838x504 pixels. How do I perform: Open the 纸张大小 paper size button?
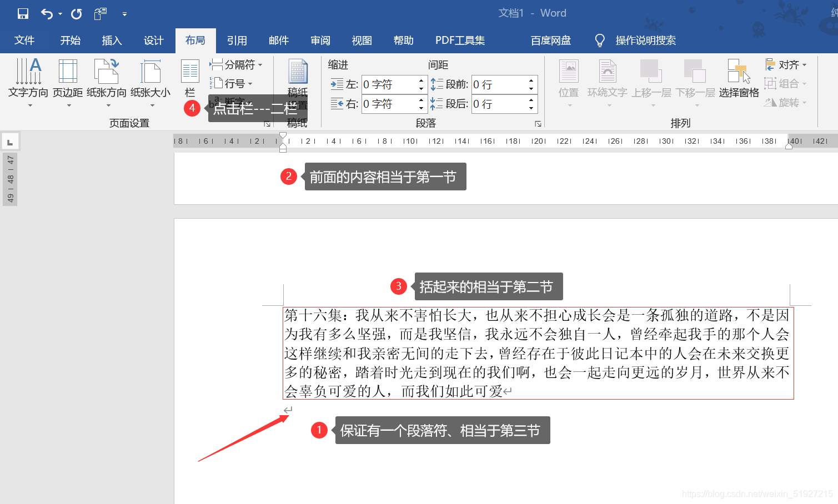150,82
